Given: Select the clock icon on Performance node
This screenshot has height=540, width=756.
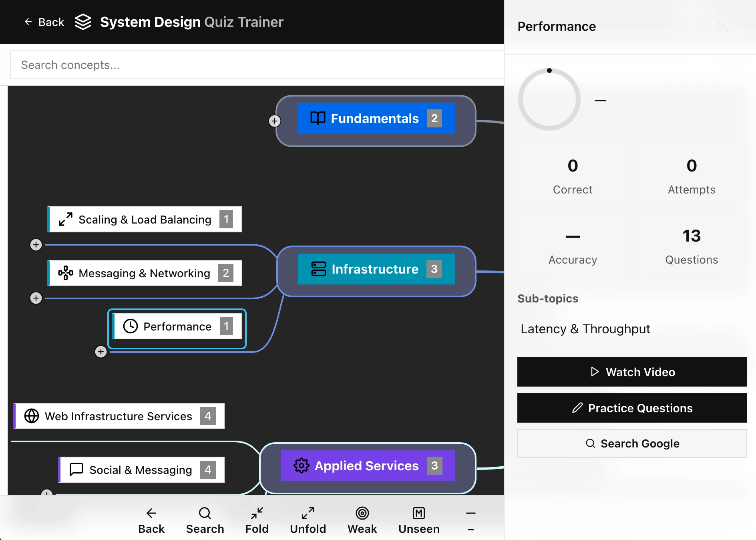Looking at the screenshot, I should point(130,326).
